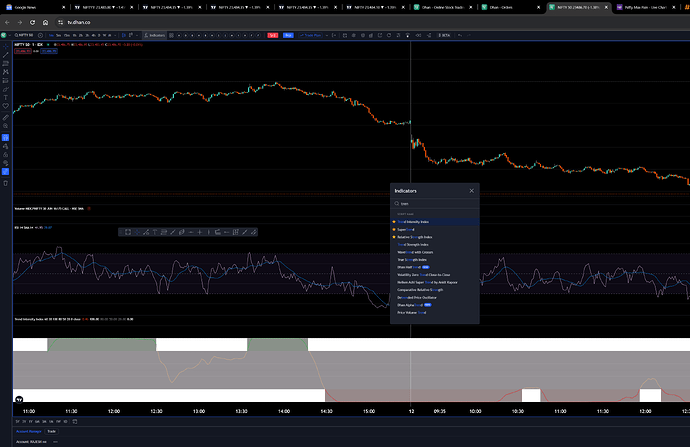Open the Account Manager tab at bottom
Screen dimensions: 690x447
pyautogui.click(x=29, y=431)
